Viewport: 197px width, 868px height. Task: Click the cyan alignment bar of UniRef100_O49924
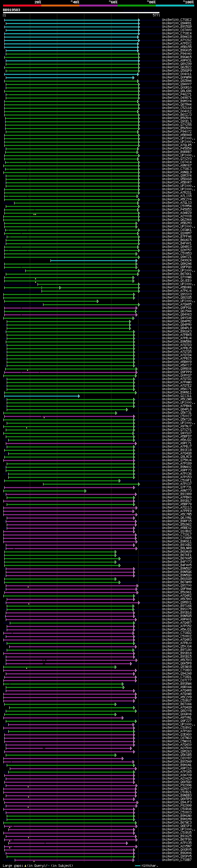[94, 260]
